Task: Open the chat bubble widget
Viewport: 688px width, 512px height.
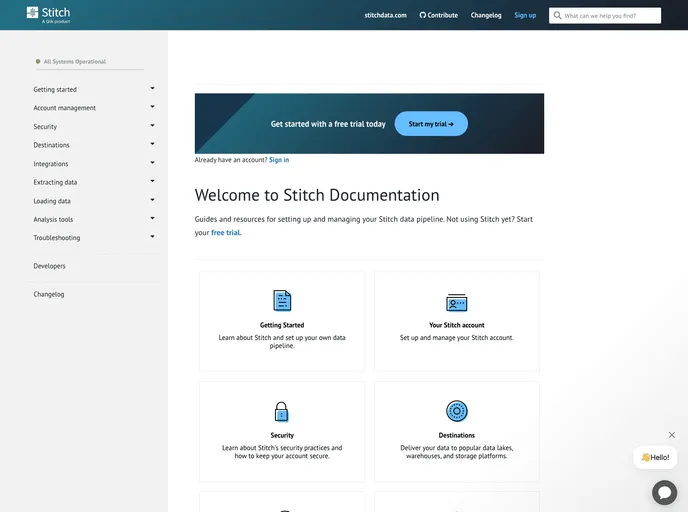Action: pos(664,492)
